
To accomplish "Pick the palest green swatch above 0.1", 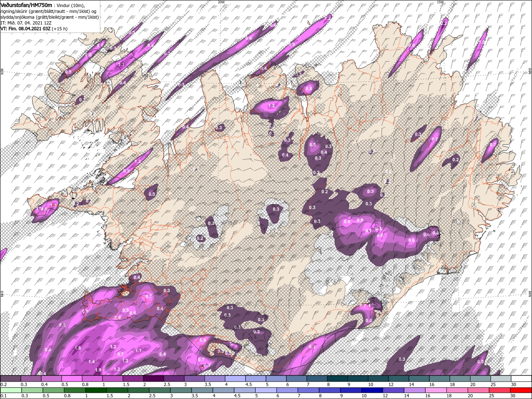I will [x=10, y=390].
